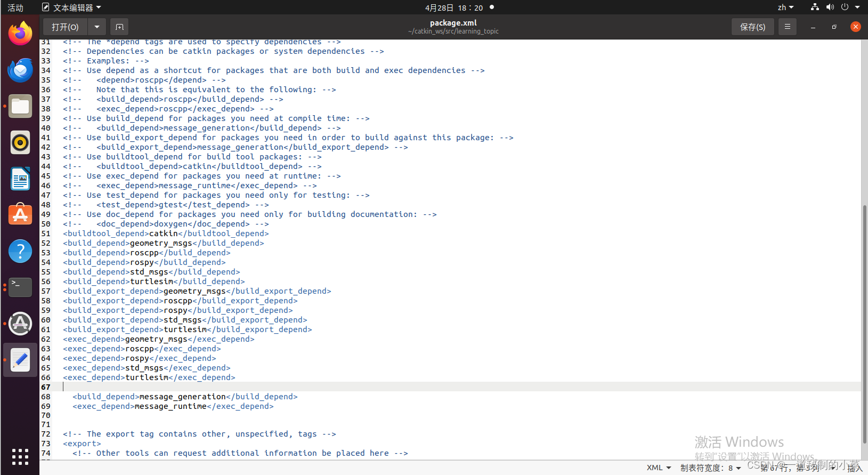Click 'std_msgs' in exec_depend line 65
This screenshot has height=475, width=868.
tap(144, 368)
